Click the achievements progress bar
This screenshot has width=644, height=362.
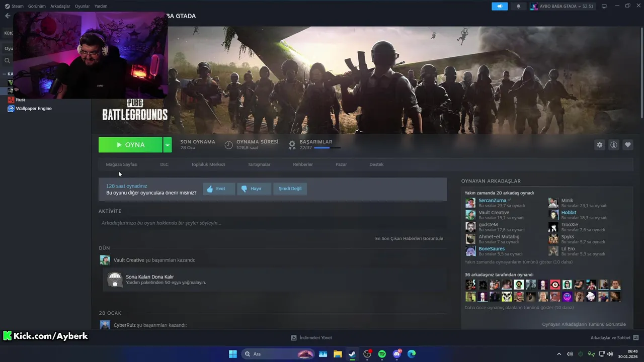(x=327, y=148)
